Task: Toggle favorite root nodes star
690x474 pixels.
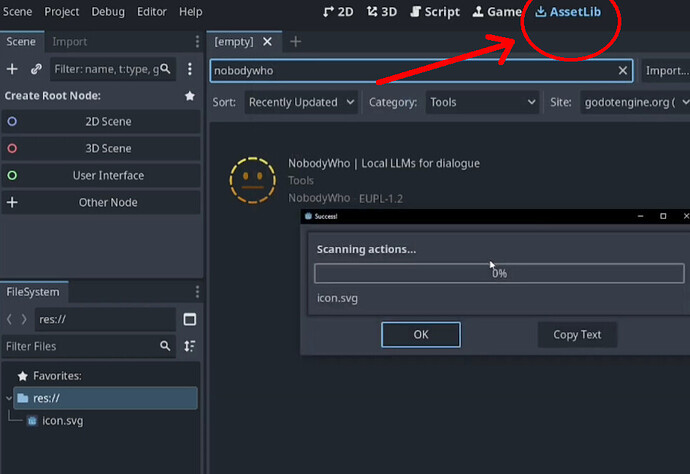Action: click(x=190, y=96)
